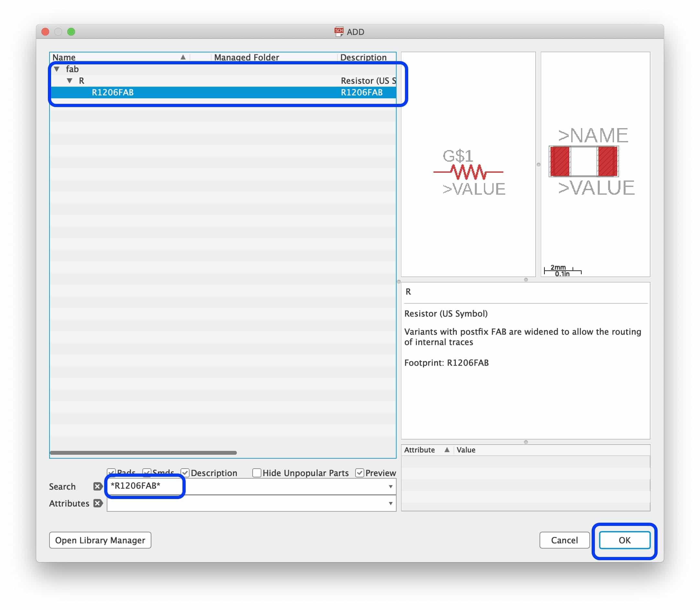Click the Attribute column header
Viewport: 700px width, 610px height.
(427, 450)
